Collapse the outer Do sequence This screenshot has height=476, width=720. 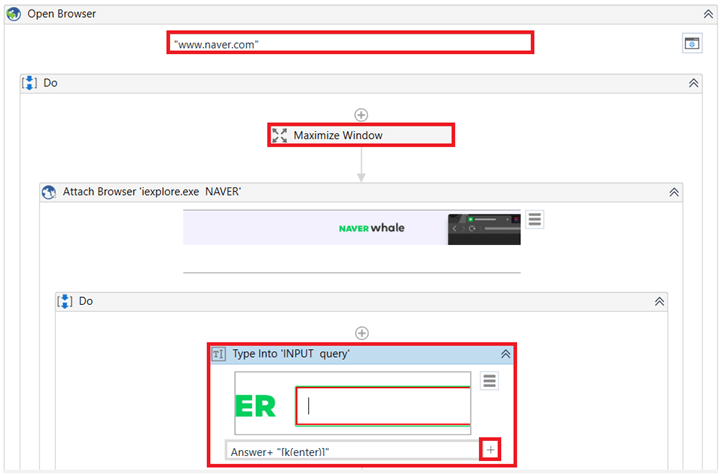(x=693, y=83)
